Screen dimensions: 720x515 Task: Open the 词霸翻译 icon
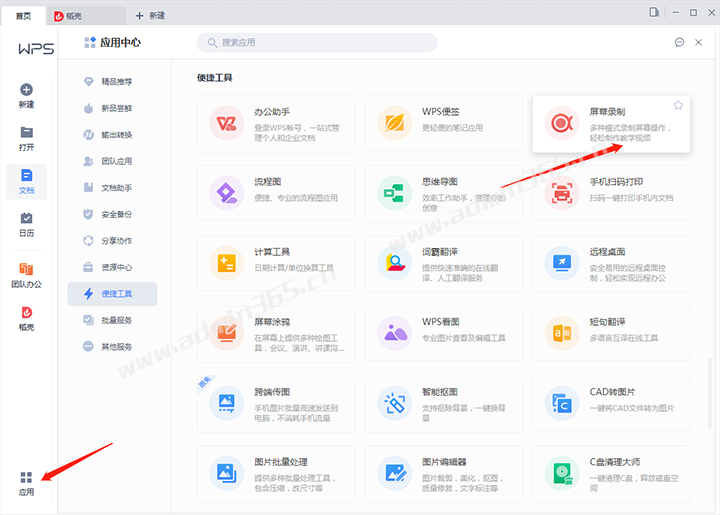tap(394, 263)
